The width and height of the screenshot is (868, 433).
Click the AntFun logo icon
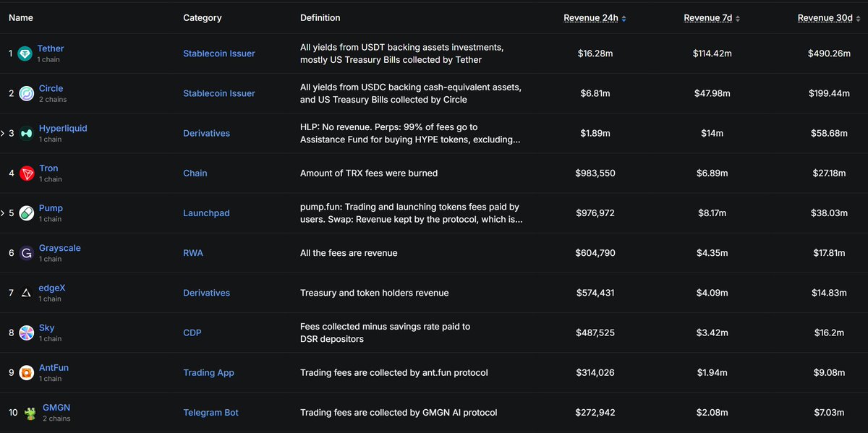pyautogui.click(x=26, y=373)
